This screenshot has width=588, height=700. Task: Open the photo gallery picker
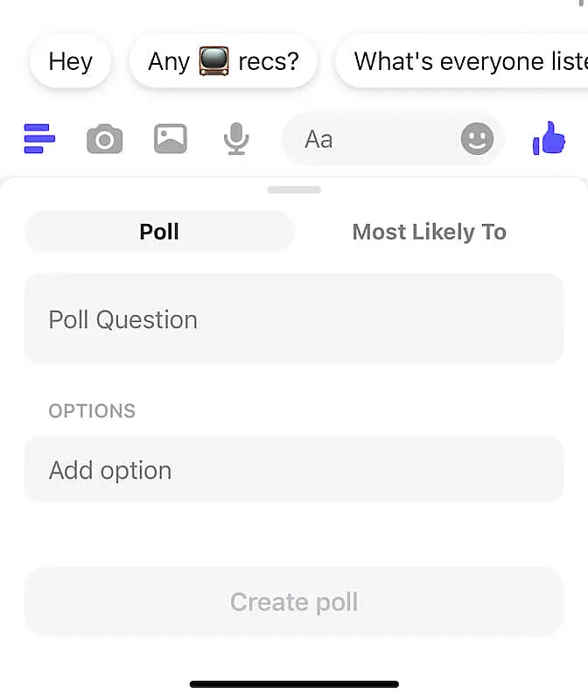coord(170,138)
